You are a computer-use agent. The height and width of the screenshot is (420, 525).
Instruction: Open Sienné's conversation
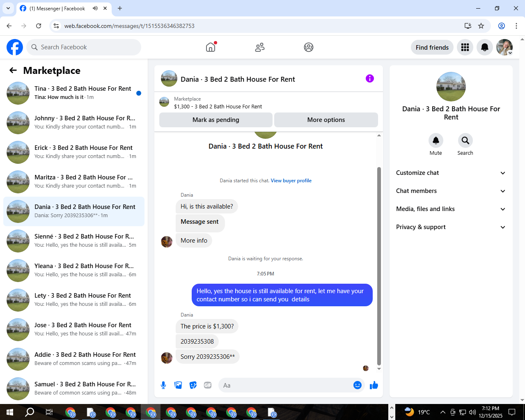point(74,241)
